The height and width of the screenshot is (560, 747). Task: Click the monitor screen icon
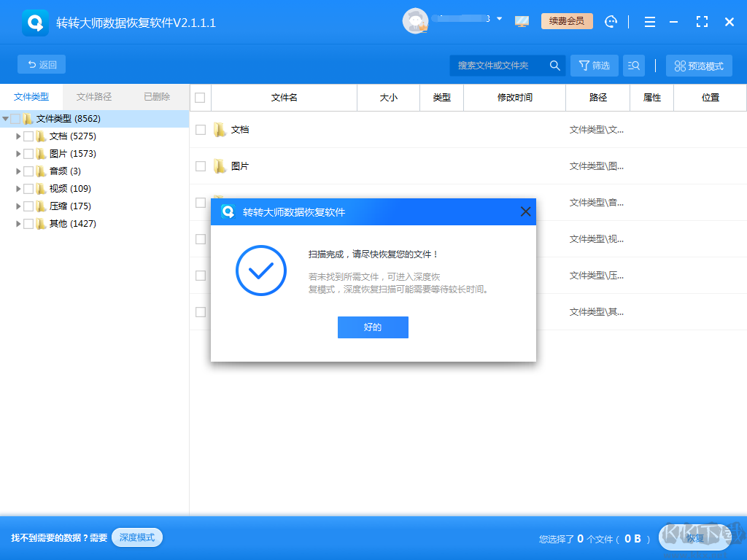(522, 21)
